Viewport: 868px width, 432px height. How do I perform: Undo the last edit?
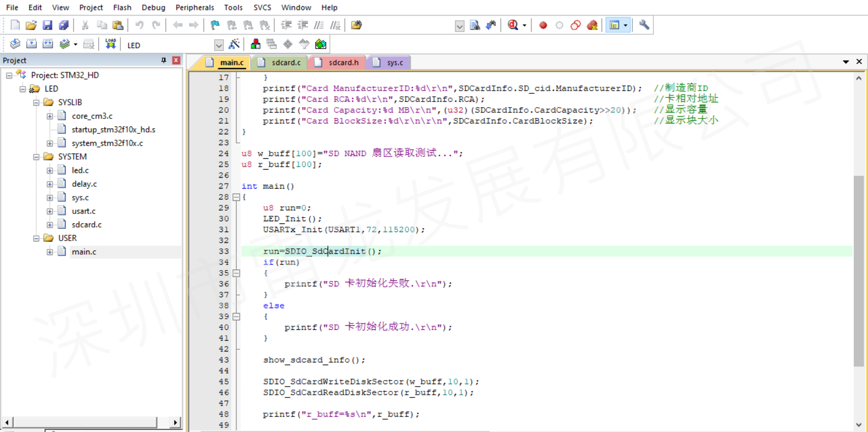(x=139, y=25)
